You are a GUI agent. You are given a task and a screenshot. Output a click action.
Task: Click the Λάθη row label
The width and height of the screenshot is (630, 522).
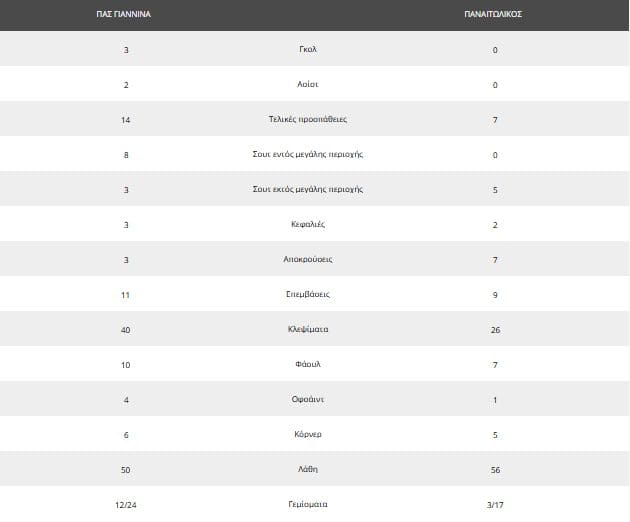tap(309, 469)
